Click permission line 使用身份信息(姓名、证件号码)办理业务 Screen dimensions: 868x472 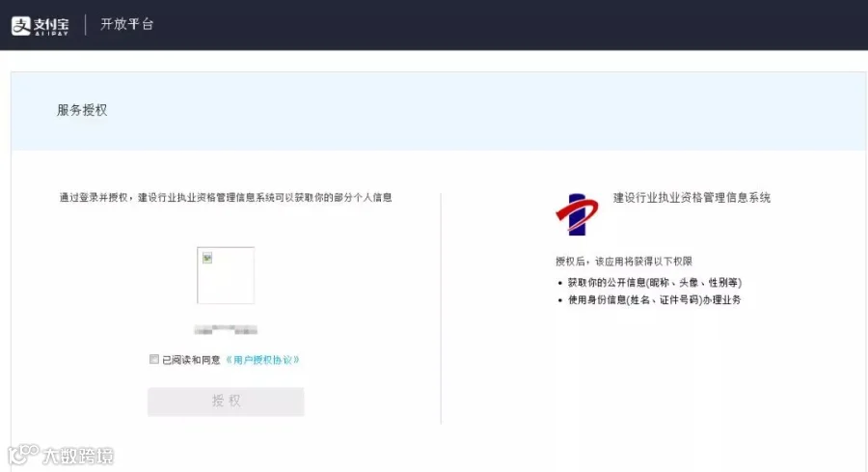[x=654, y=300]
